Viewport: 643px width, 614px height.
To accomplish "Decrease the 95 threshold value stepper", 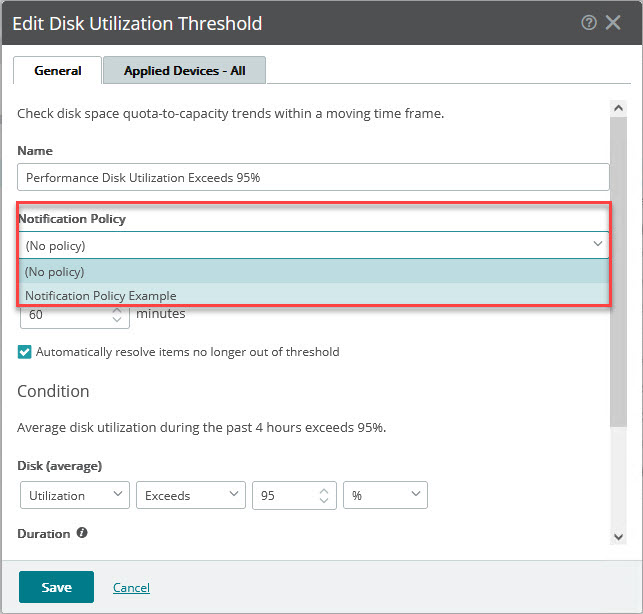I will [324, 500].
